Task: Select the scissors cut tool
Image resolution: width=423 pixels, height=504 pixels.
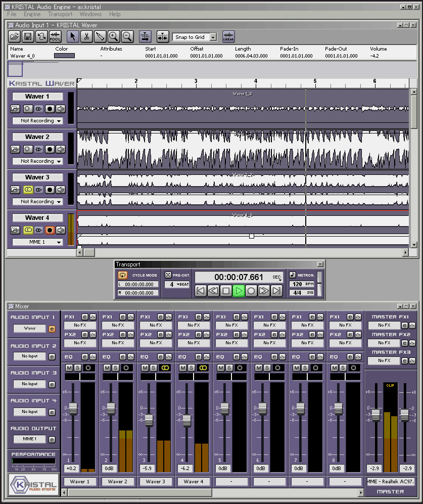Action: click(86, 36)
